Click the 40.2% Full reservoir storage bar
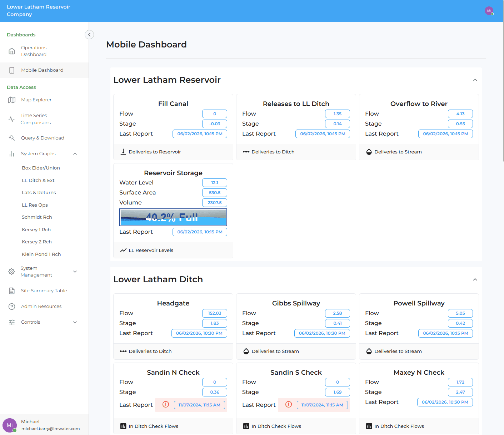 173,217
